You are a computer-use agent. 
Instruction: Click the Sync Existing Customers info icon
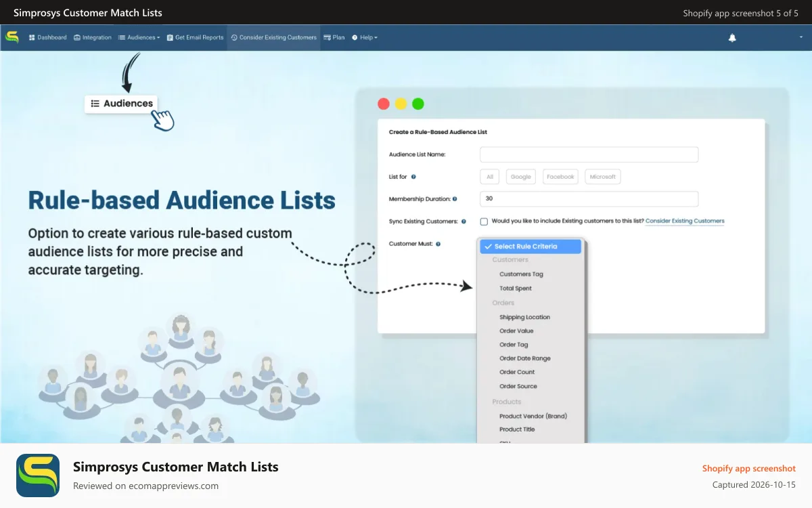pyautogui.click(x=464, y=221)
